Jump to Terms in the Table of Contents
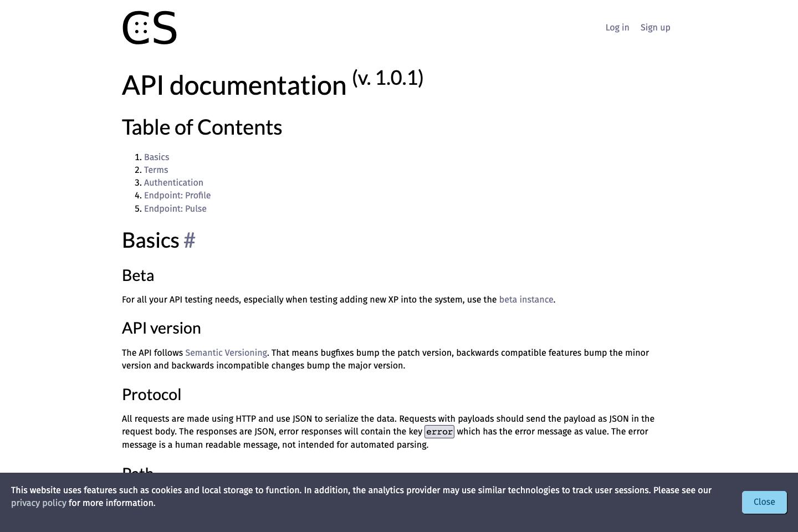This screenshot has height=532, width=798. (x=156, y=170)
